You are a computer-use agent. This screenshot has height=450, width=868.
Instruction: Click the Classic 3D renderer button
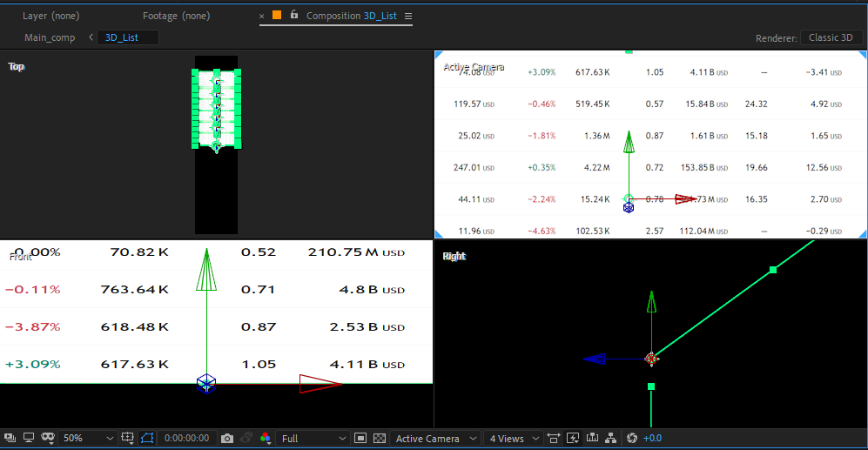(x=831, y=37)
